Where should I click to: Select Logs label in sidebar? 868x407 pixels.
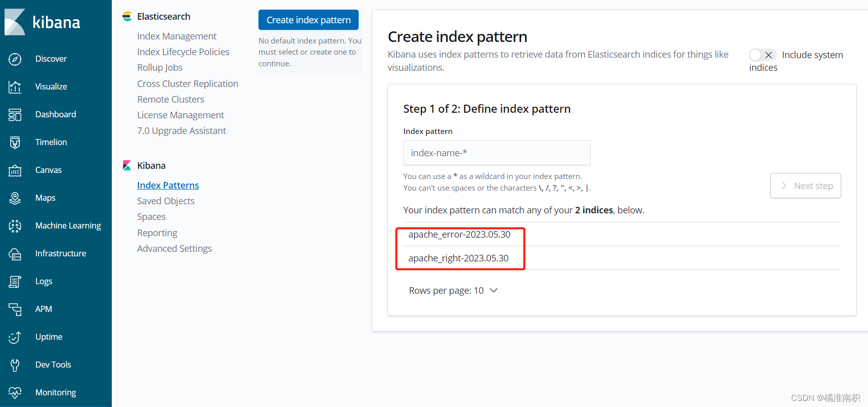44,282
